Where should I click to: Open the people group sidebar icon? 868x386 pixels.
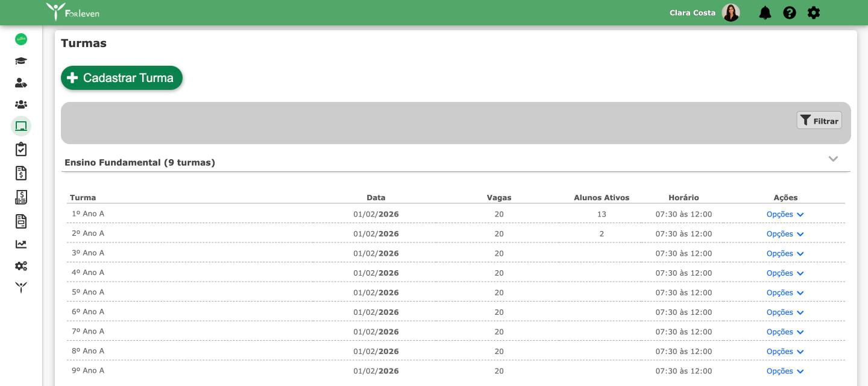click(x=21, y=104)
